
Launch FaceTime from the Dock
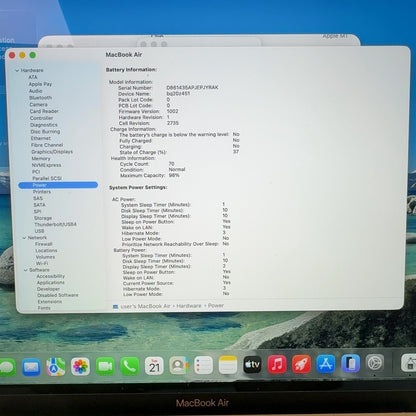tap(105, 367)
